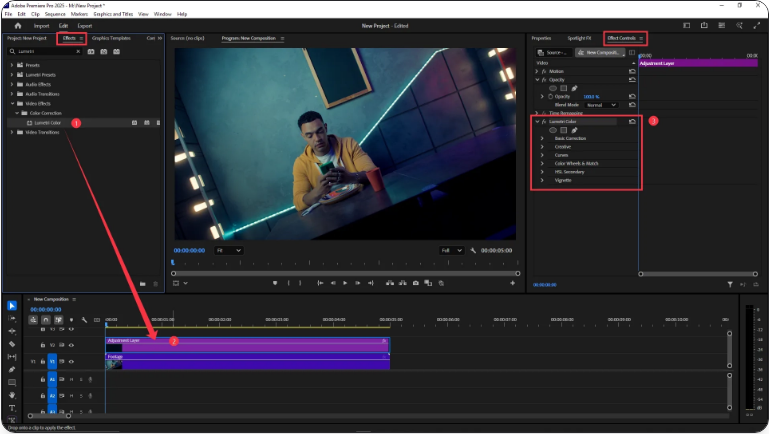Click the Export workspace button

pos(85,25)
